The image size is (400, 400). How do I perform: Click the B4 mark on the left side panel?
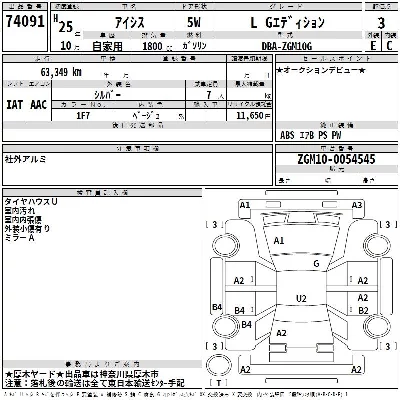(x=217, y=307)
